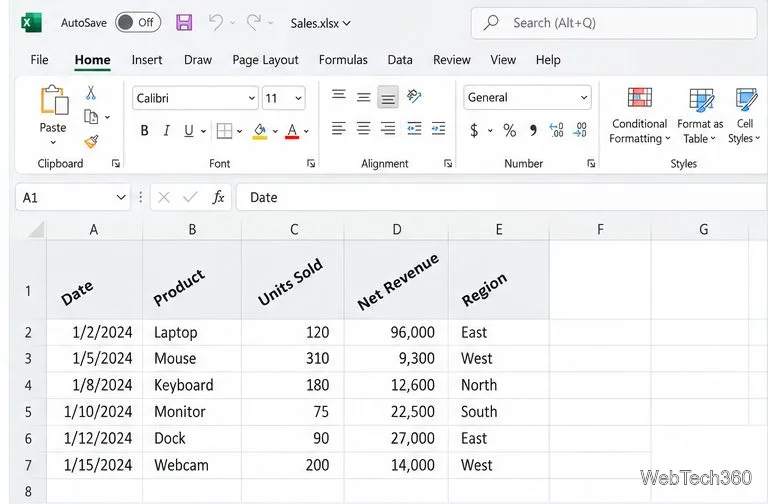The width and height of the screenshot is (768, 504).
Task: Open Cell Styles gallery
Action: (x=744, y=116)
